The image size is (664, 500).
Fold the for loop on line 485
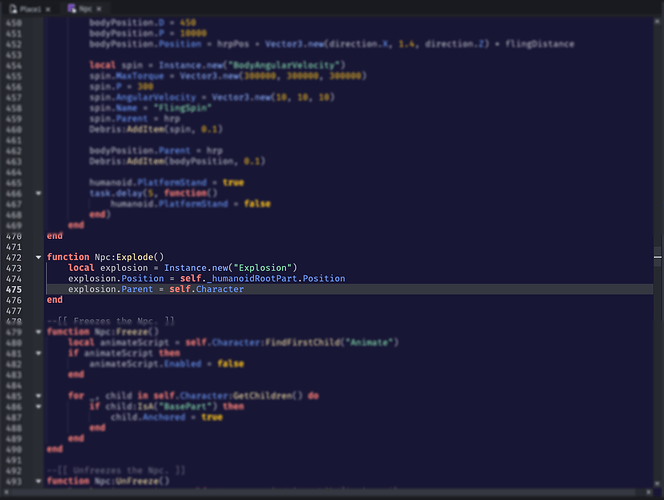(38, 395)
